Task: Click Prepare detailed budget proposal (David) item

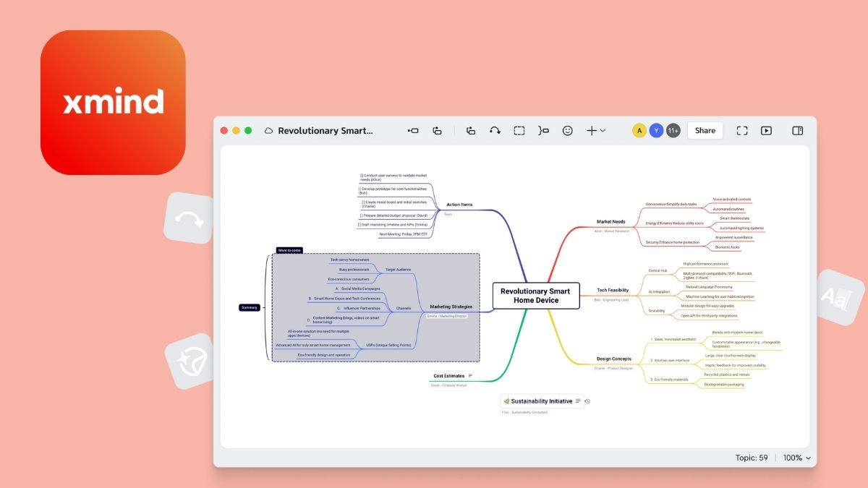Action: click(394, 215)
